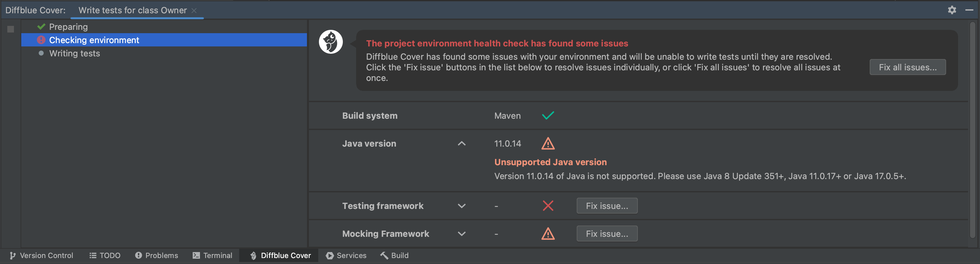Click Fix issue for Mocking Framework
The image size is (980, 264).
pyautogui.click(x=607, y=233)
